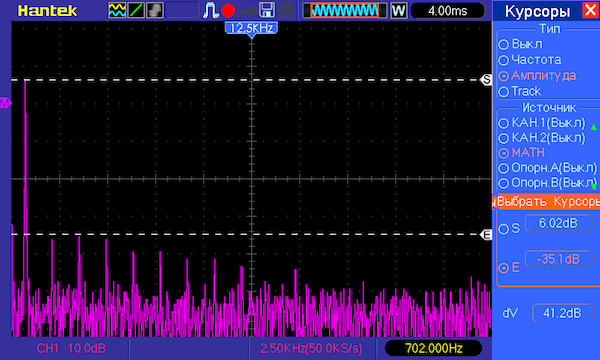Screen dimensions: 600x360
Task: Click the dual waveform display icon
Action: [117, 10]
